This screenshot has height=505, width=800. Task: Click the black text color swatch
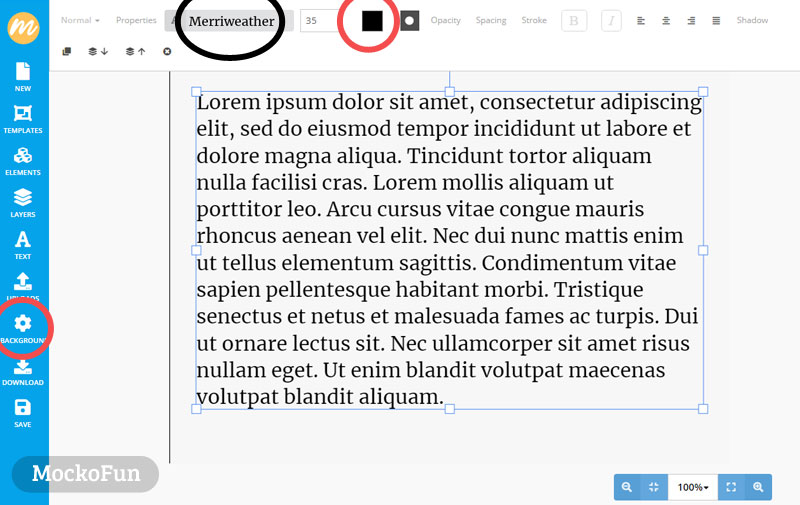click(x=372, y=21)
